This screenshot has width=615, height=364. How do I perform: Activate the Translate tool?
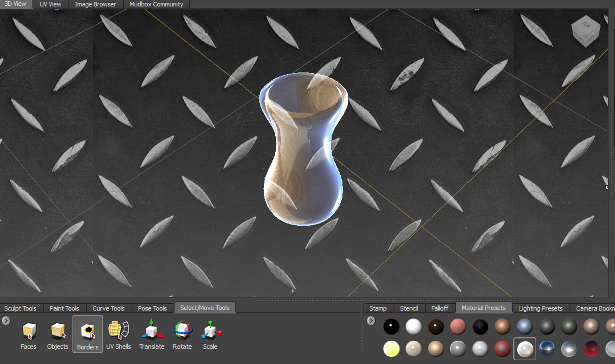(x=152, y=335)
